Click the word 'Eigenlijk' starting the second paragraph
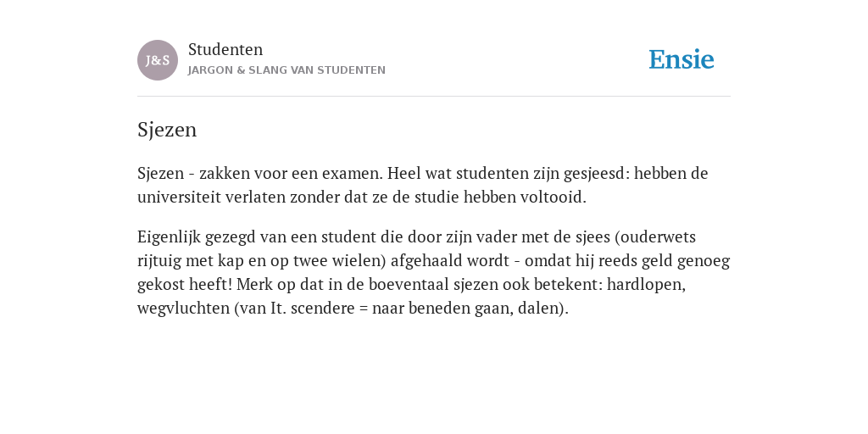Screen dimensions: 868x434 coord(169,237)
